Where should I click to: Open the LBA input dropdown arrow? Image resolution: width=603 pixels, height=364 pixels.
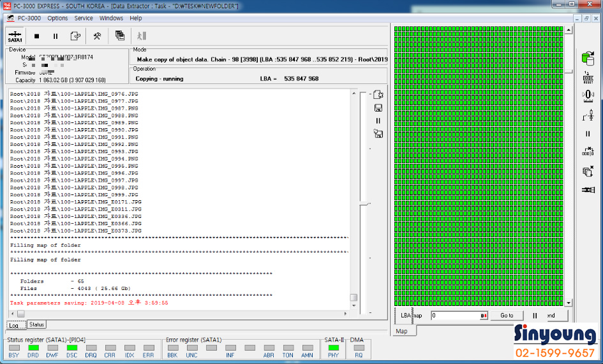(484, 316)
